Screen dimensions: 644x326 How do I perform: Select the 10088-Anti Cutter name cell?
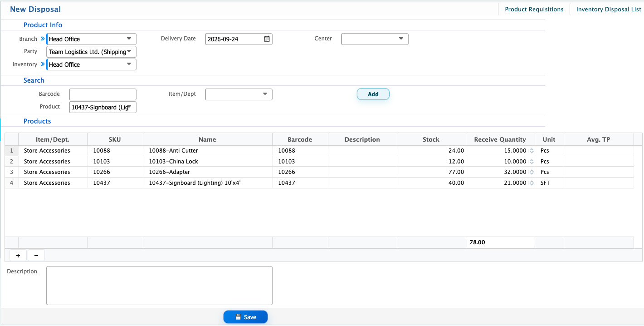click(x=208, y=151)
